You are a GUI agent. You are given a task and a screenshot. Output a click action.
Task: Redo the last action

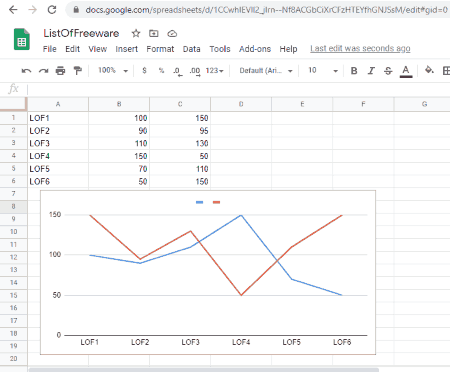43,71
